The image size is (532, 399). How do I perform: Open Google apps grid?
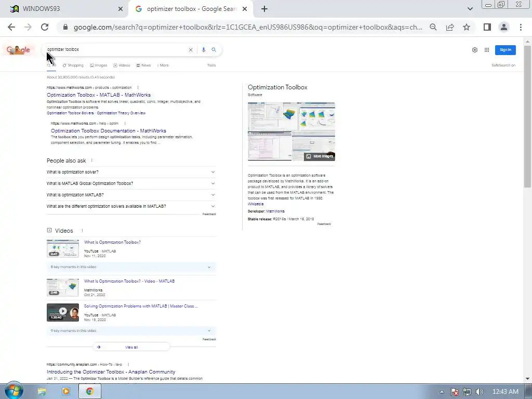tap(486, 50)
